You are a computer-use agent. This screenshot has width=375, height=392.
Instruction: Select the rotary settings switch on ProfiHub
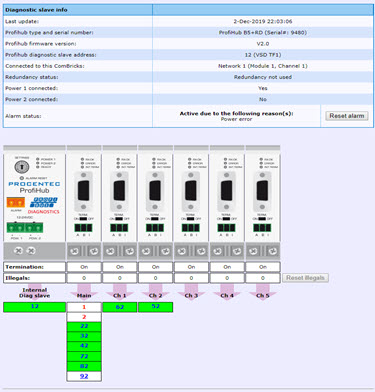(22, 167)
